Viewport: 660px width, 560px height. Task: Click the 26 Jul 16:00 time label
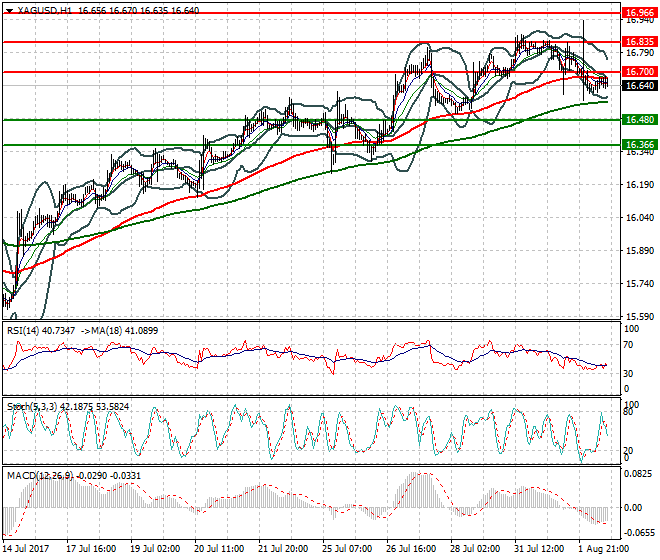(411, 549)
